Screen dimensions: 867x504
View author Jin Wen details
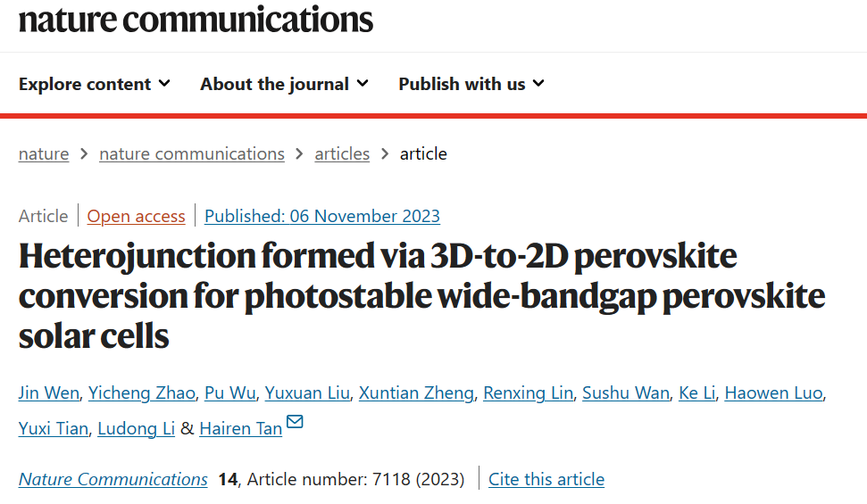pyautogui.click(x=48, y=392)
